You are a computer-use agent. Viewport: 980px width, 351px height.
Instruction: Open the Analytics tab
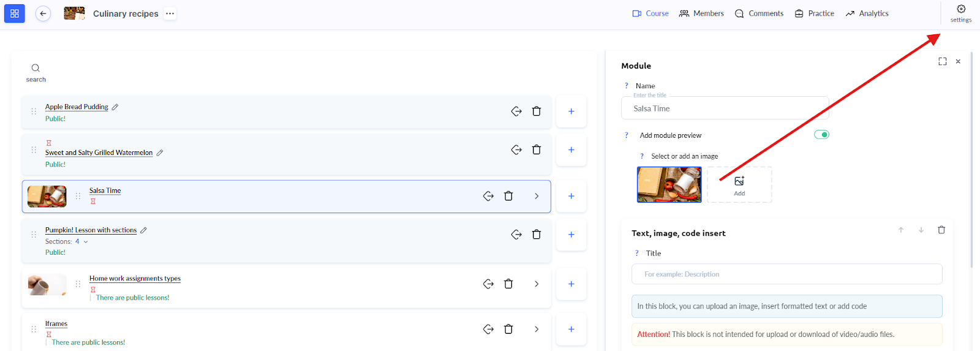867,13
